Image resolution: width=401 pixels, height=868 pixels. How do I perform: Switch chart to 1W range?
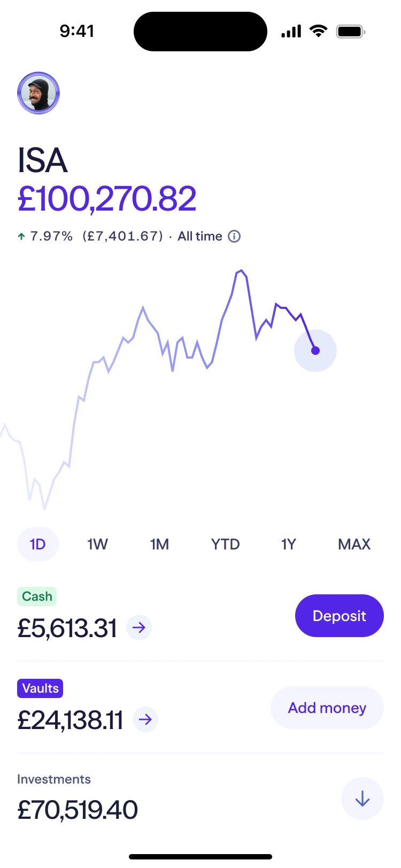[x=97, y=544]
